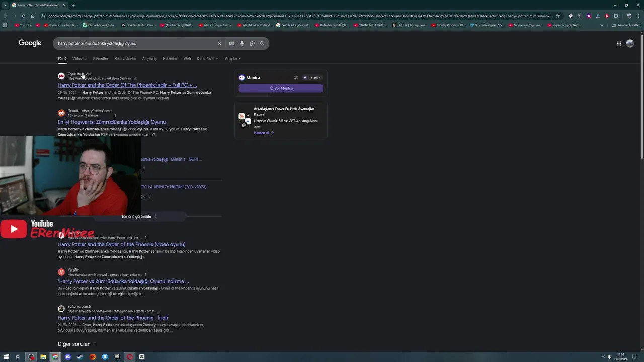The height and width of the screenshot is (362, 644).
Task: Submit search with the magnifier icon
Action: 262,43
